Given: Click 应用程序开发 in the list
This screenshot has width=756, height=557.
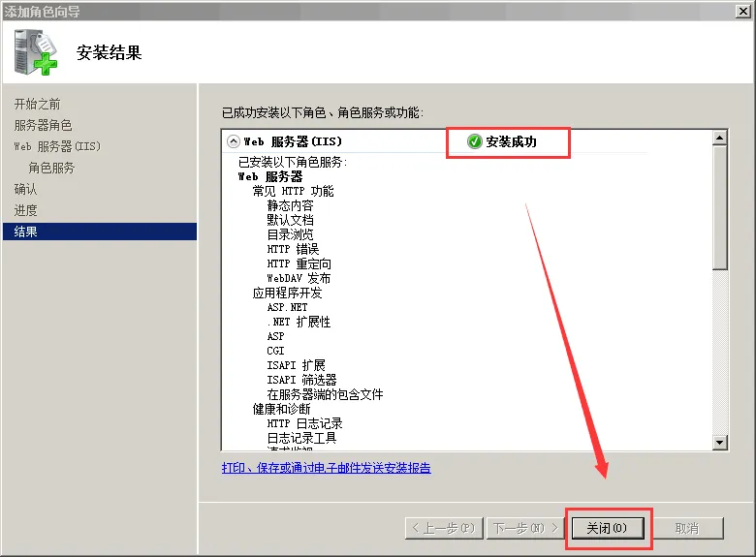Looking at the screenshot, I should 287,293.
